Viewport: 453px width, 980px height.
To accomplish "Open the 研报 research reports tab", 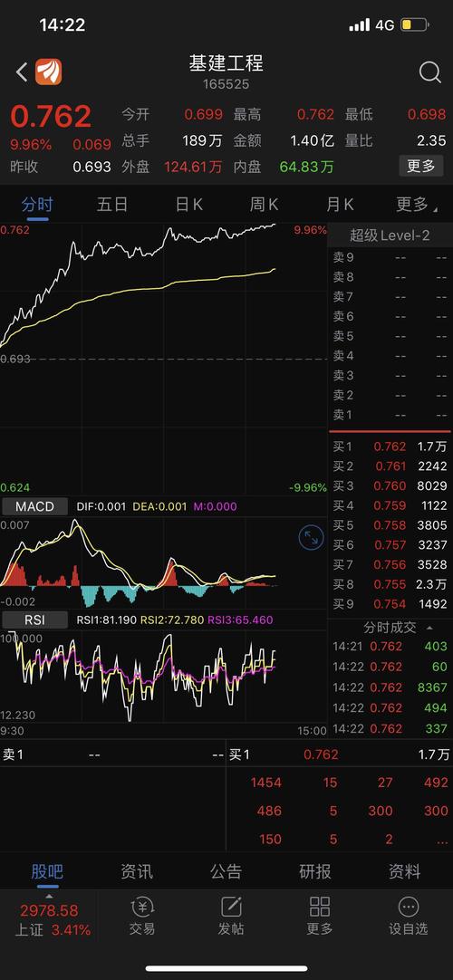I will point(315,871).
